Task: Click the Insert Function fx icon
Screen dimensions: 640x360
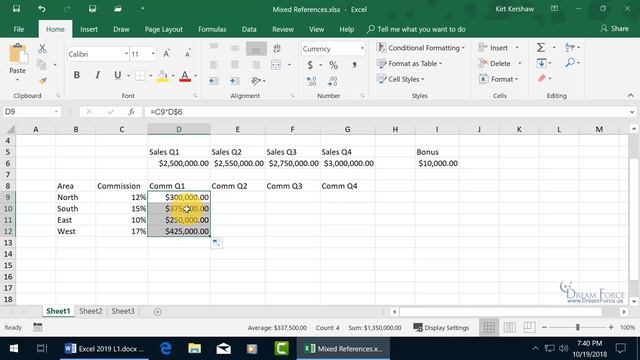Action: point(131,111)
